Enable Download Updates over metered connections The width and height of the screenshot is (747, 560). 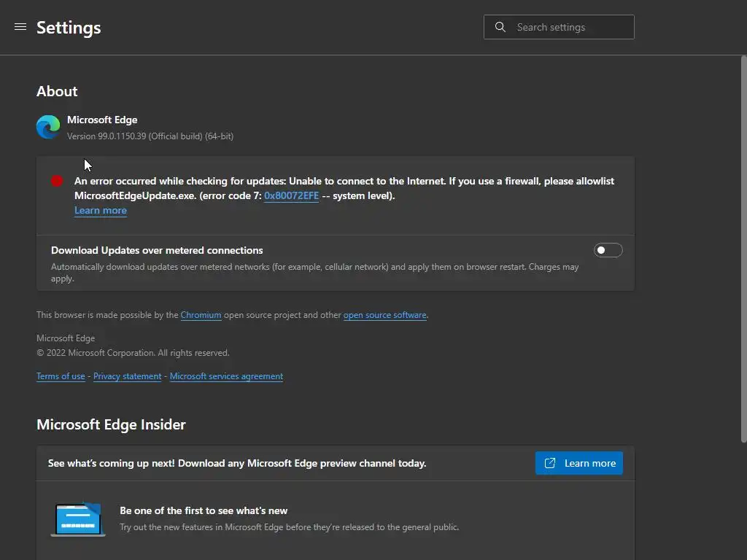point(608,250)
